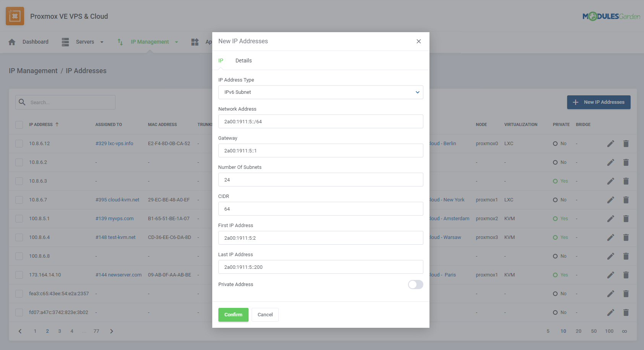The image size is (644, 350).
Task: Enable the Private Address toggle
Action: point(415,285)
